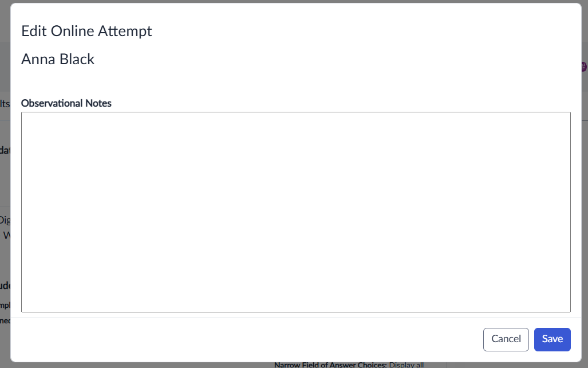Click the footer divider line above Cancel
The height and width of the screenshot is (368, 588).
[296, 318]
